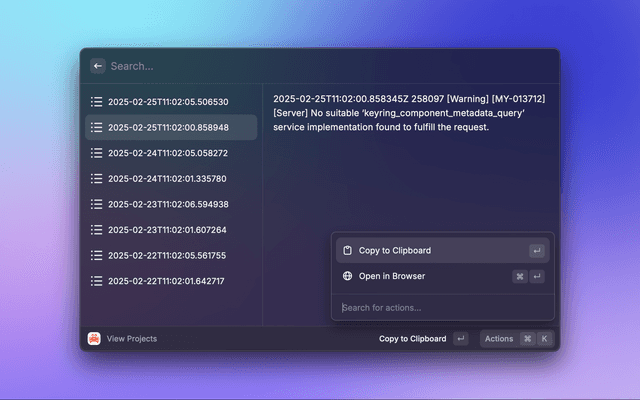Click list icon beside 2025-02-23T11:02:06.594938
The height and width of the screenshot is (400, 640).
[97, 204]
